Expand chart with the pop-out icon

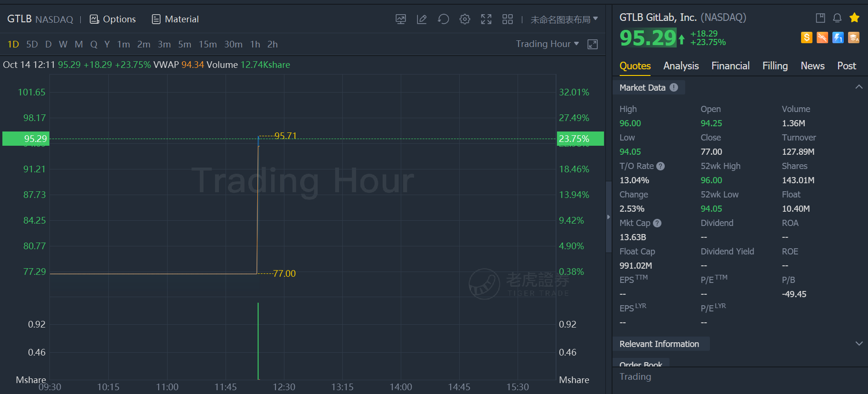(x=593, y=44)
